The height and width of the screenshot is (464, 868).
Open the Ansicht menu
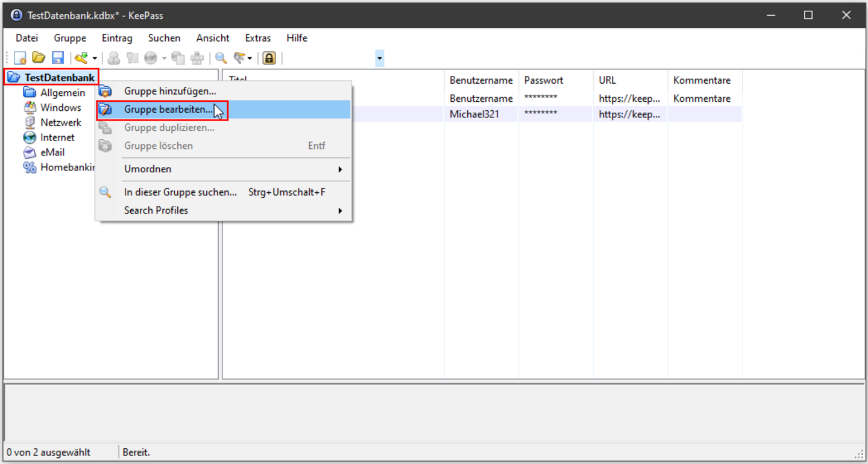(x=213, y=38)
